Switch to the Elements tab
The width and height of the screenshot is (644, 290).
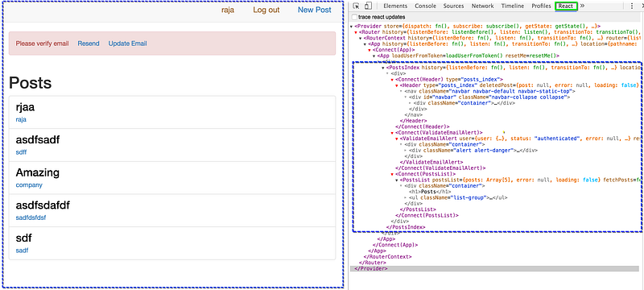pos(395,6)
